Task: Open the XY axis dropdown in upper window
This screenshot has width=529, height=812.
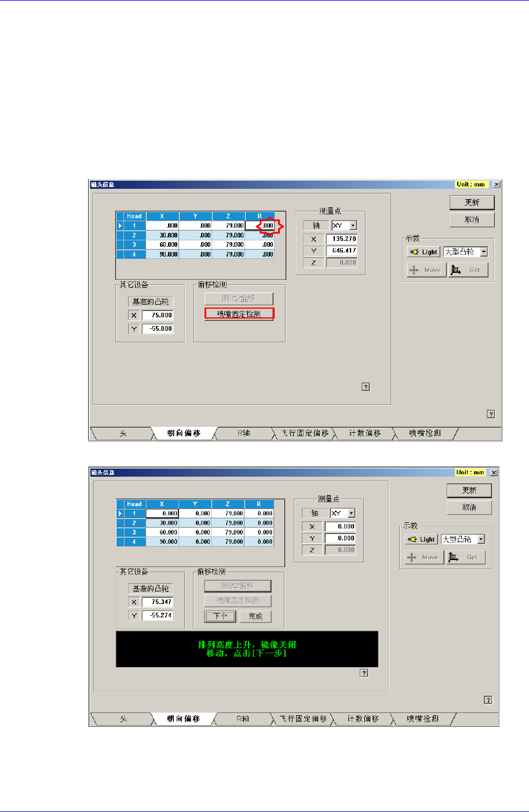Action: pyautogui.click(x=353, y=226)
